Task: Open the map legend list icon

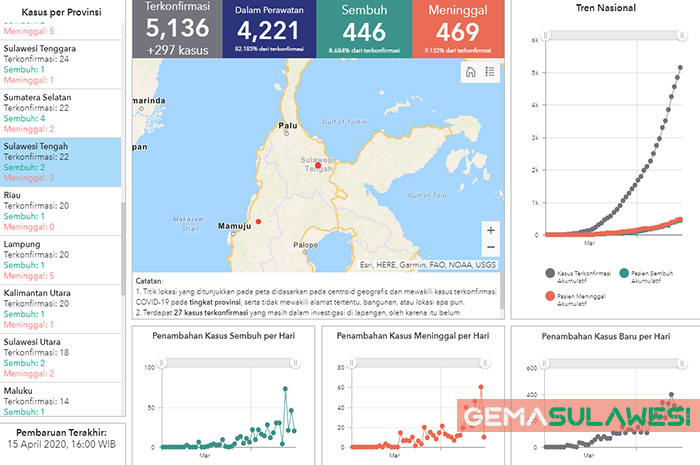Action: point(490,72)
